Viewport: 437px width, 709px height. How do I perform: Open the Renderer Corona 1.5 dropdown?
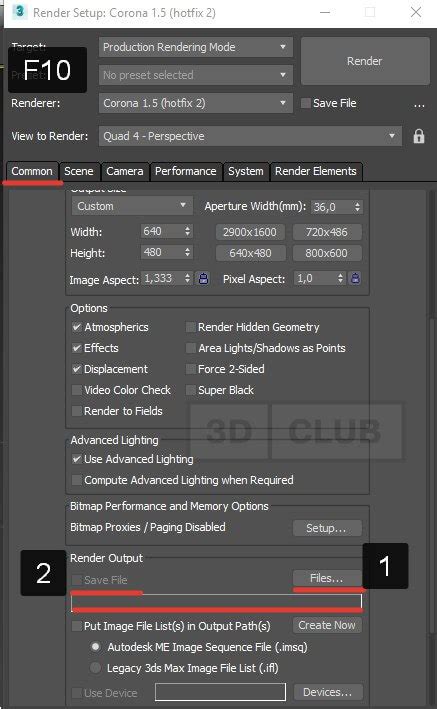click(x=195, y=103)
